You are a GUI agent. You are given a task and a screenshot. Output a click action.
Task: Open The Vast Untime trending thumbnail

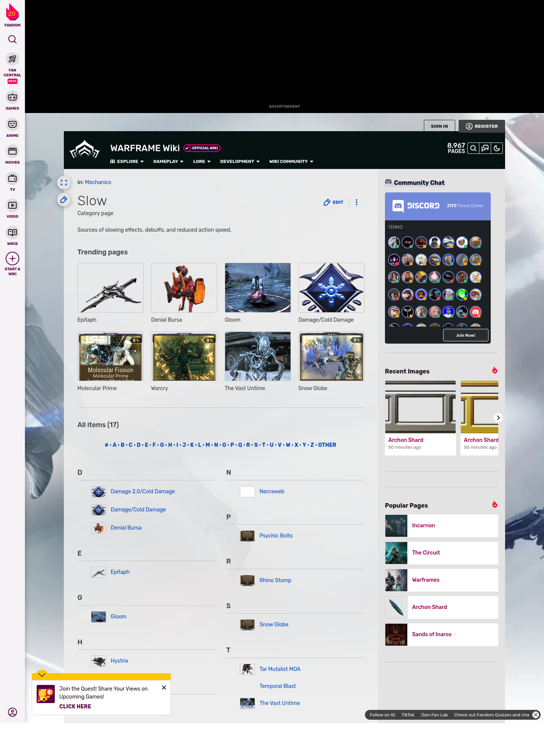(258, 356)
